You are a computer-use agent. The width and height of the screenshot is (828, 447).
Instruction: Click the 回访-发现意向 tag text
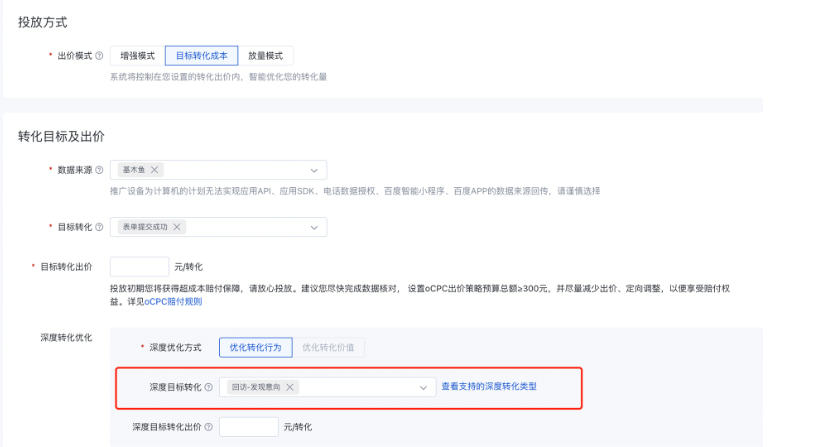coord(256,387)
